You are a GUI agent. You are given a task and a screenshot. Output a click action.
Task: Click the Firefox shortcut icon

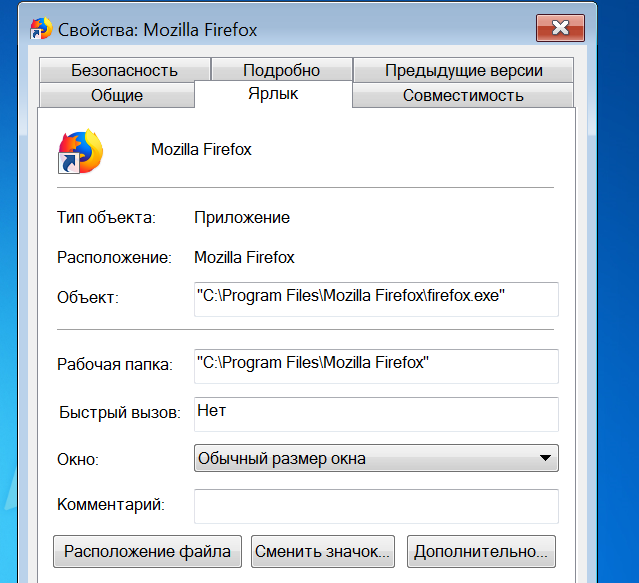pos(82,150)
